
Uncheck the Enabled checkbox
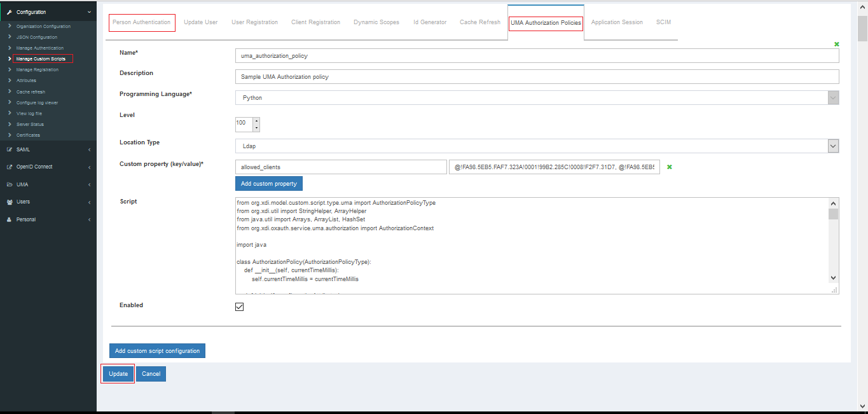click(x=240, y=307)
